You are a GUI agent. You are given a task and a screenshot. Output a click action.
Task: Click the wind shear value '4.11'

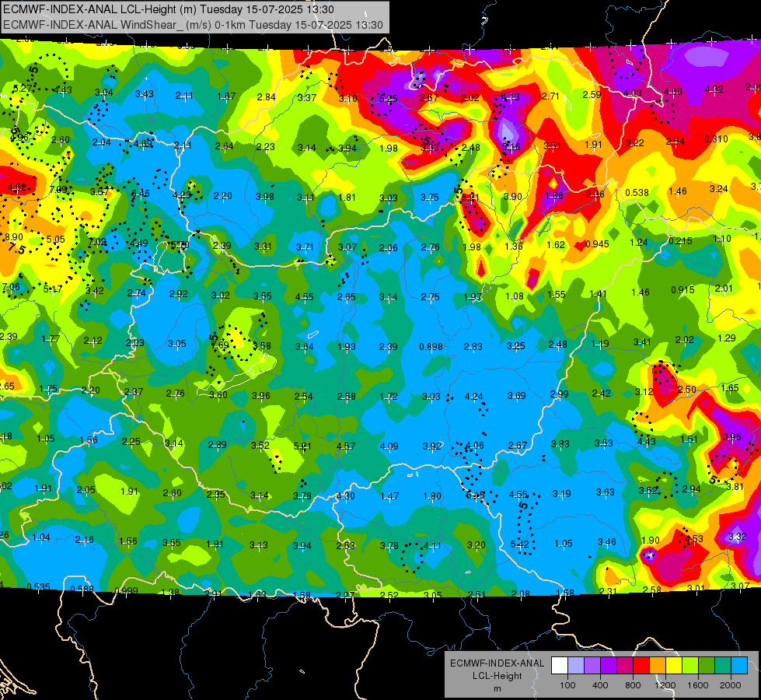[432, 545]
